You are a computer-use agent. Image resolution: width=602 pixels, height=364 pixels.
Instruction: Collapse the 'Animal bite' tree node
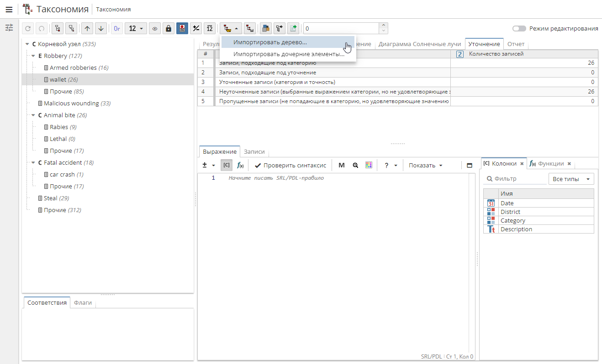tap(33, 115)
